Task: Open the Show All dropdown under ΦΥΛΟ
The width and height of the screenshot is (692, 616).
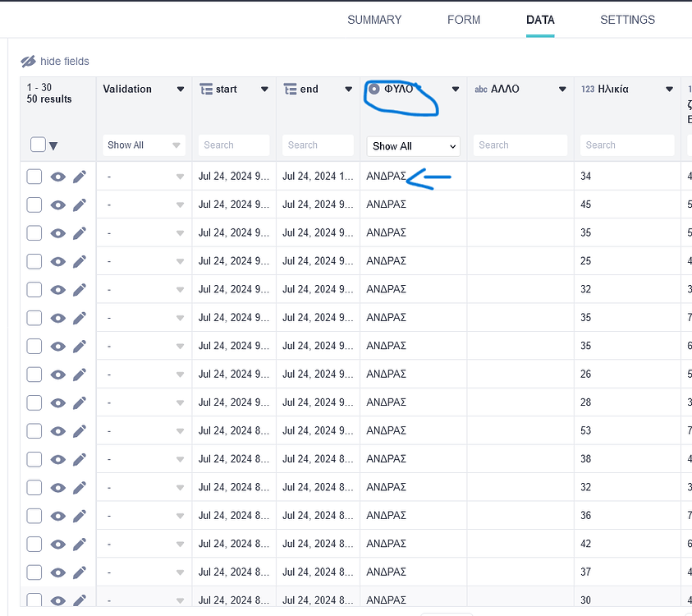Action: coord(413,145)
